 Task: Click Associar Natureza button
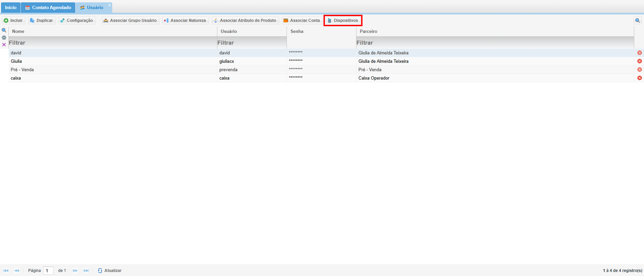pyautogui.click(x=185, y=20)
